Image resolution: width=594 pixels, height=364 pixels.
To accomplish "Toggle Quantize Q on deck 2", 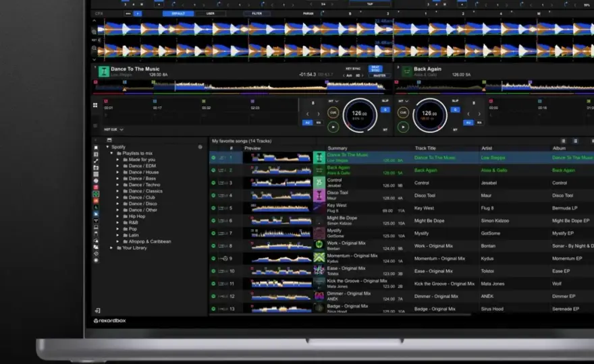I will [x=455, y=110].
